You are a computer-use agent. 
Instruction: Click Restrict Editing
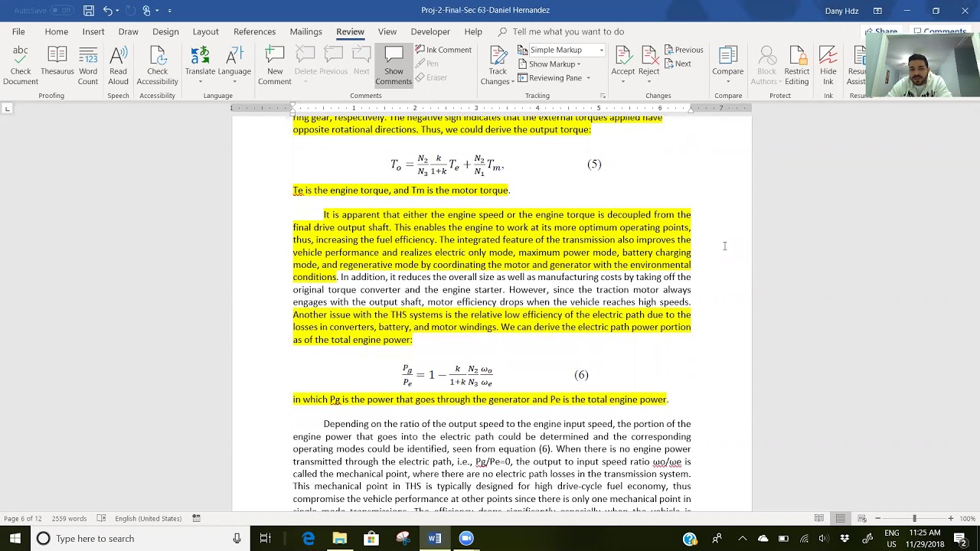tap(796, 66)
